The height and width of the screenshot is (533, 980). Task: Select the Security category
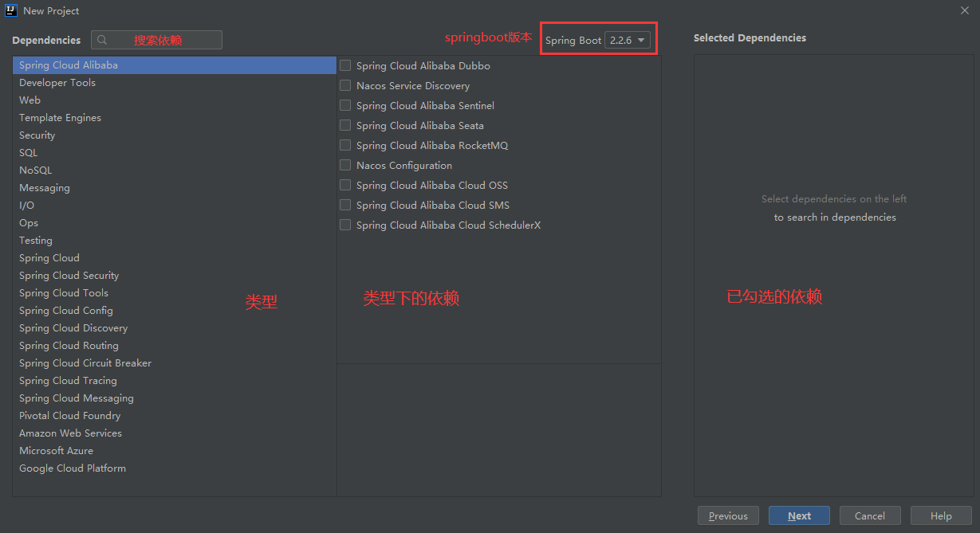175,135
